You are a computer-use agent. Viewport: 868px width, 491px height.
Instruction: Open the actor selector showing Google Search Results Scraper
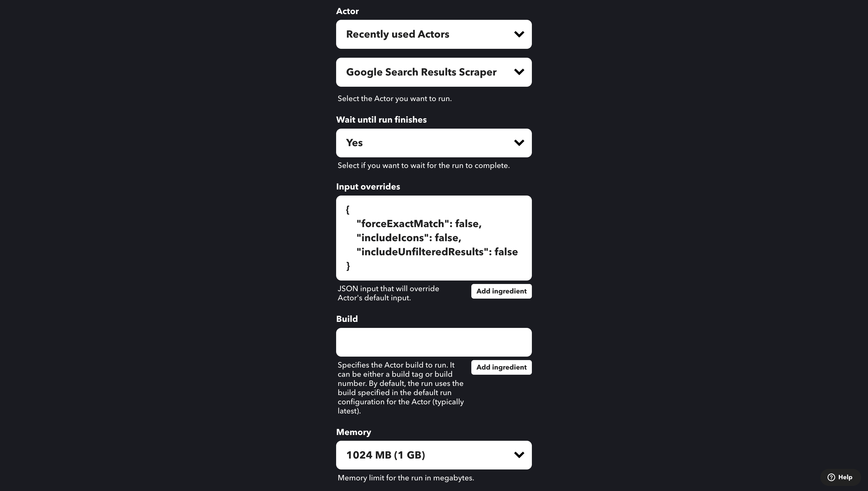pyautogui.click(x=433, y=72)
